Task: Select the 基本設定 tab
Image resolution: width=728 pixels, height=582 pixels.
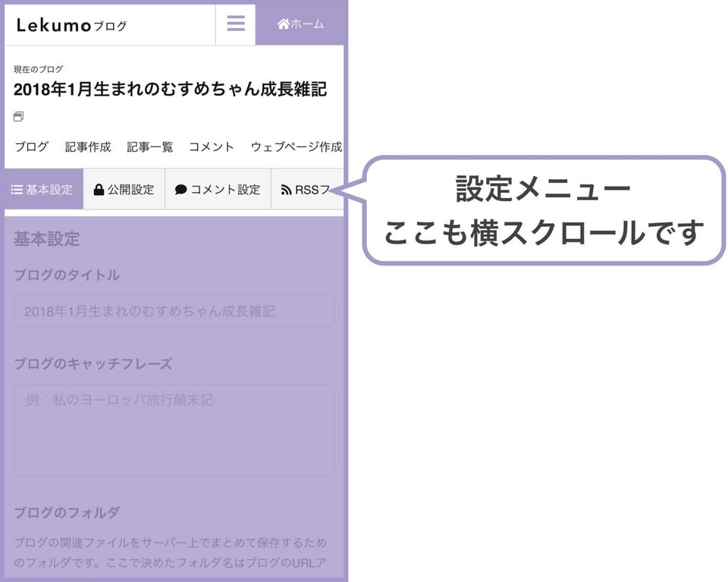Action: coord(44,189)
